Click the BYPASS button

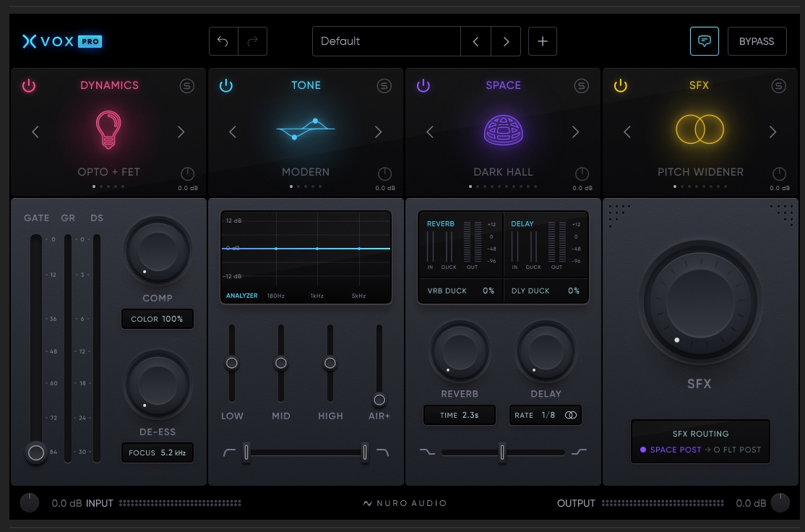[757, 41]
